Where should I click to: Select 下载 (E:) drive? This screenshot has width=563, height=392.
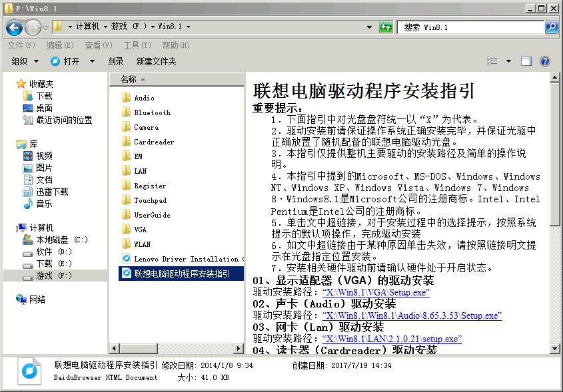[x=47, y=264]
